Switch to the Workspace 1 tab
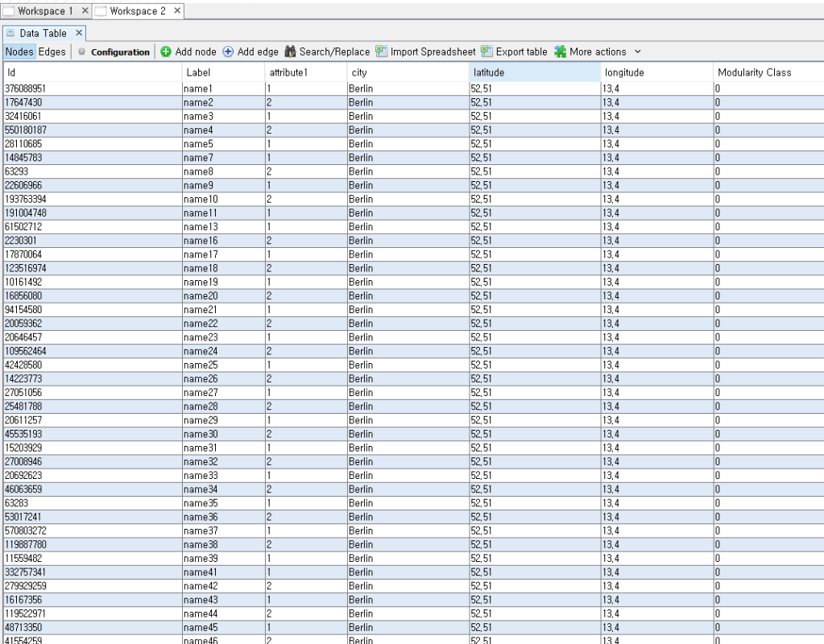Viewport: 824px width, 644px height. coord(45,11)
